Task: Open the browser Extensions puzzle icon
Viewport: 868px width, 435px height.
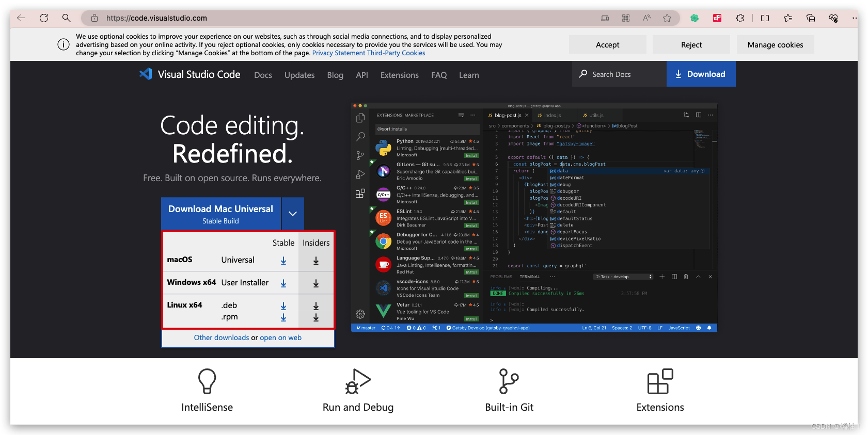Action: 740,18
